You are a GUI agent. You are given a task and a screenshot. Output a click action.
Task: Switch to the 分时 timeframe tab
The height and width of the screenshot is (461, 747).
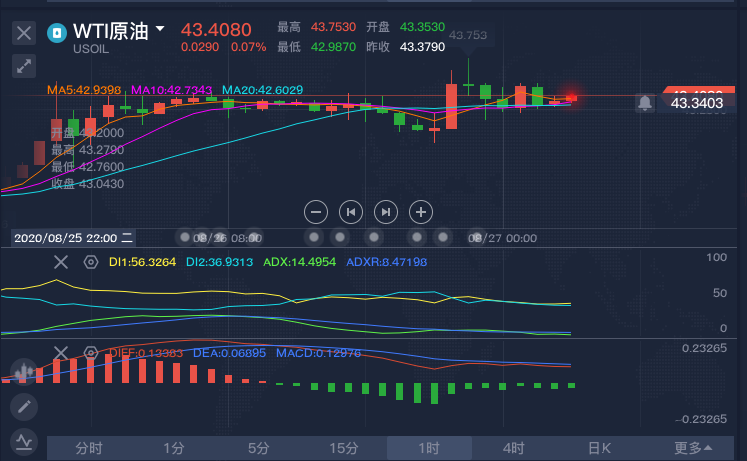point(89,448)
